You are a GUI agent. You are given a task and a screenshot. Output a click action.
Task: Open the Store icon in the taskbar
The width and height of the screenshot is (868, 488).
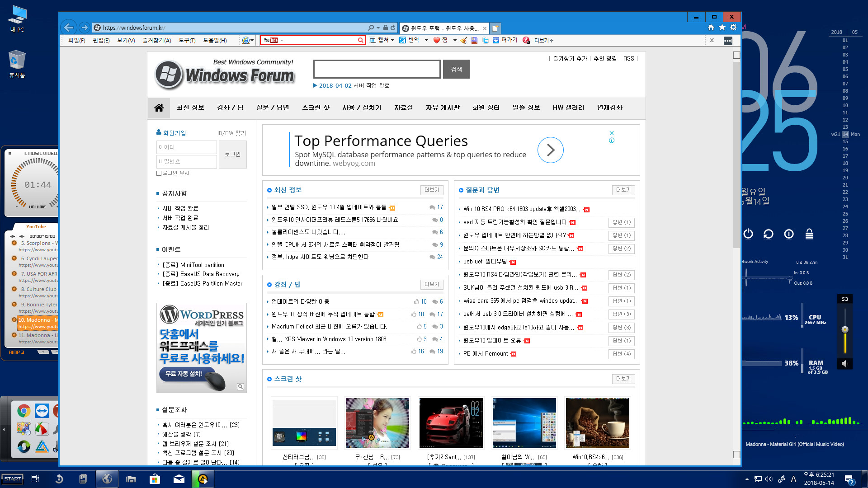[155, 479]
